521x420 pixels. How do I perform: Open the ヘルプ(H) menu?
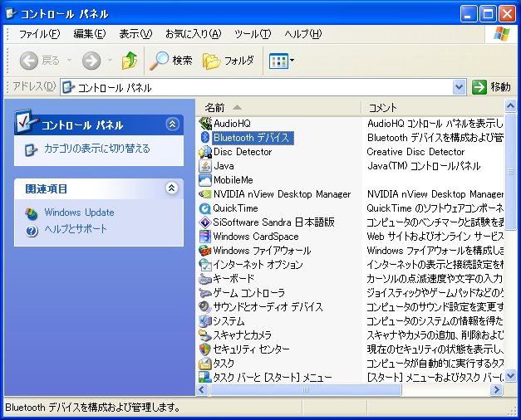303,34
